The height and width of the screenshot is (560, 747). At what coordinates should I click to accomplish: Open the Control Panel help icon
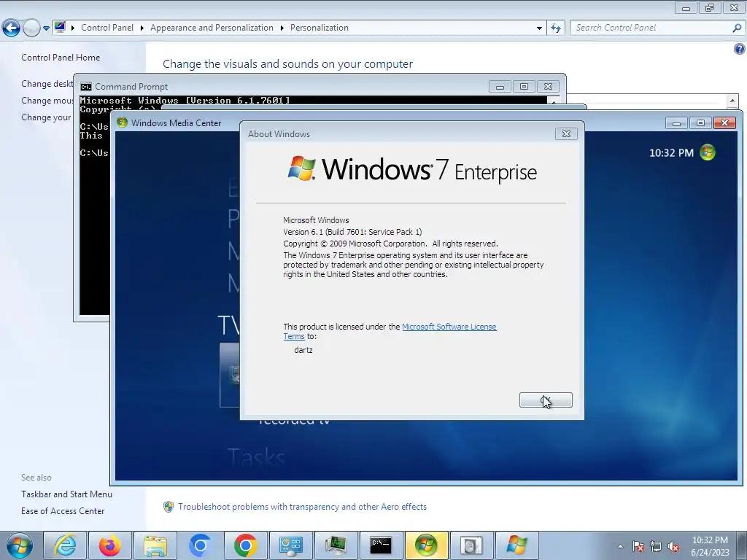(740, 49)
